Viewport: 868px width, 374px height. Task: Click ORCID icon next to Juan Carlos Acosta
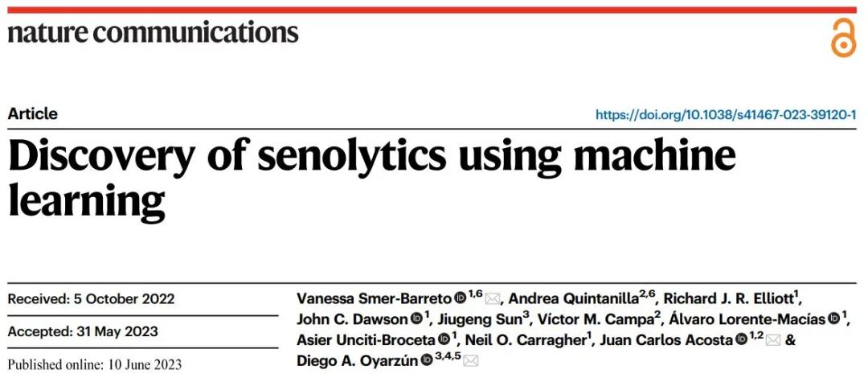point(741,339)
